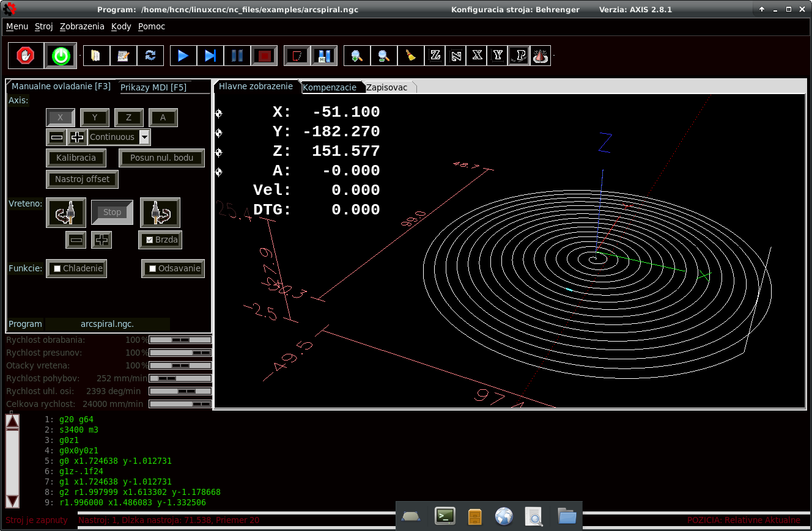
Task: Toggle the green machine power button
Action: [x=60, y=56]
